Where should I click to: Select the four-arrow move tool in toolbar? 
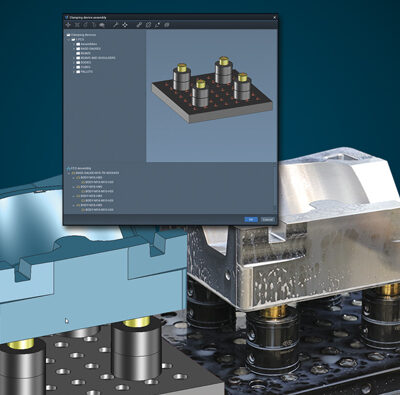pos(68,25)
